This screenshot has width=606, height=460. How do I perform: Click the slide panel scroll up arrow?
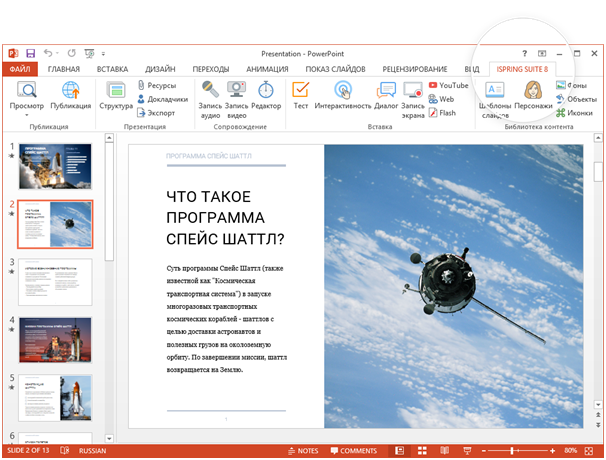tap(109, 138)
